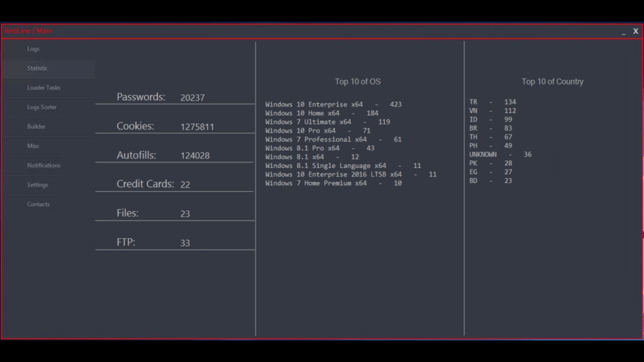Select the Windows 10 Pro x64 row
Viewport: 644px width, 362px height.
pyautogui.click(x=318, y=131)
